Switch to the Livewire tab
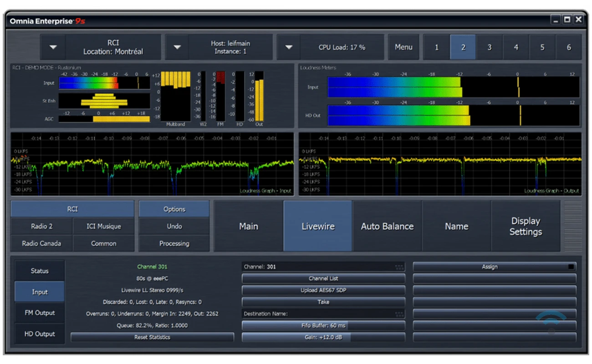 (x=318, y=226)
